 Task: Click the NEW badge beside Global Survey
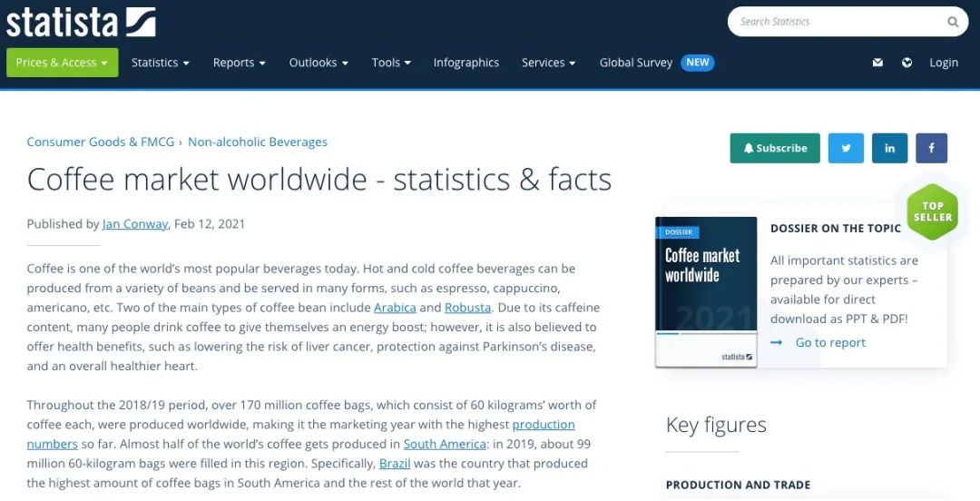click(x=698, y=63)
